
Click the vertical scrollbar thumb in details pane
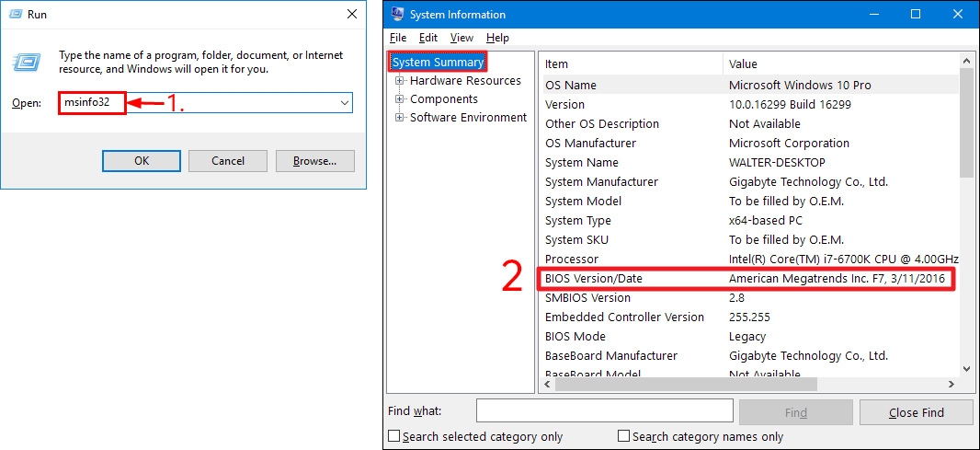(x=966, y=124)
